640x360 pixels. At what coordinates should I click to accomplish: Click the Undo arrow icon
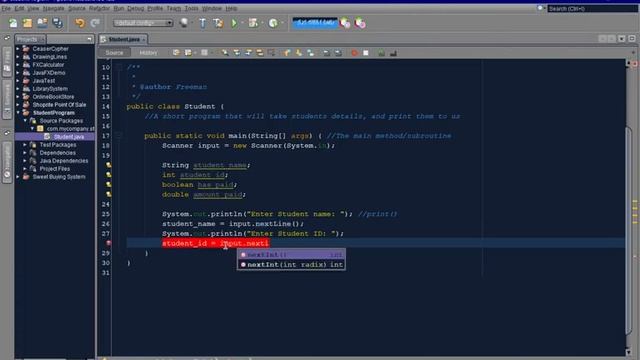tap(80, 23)
